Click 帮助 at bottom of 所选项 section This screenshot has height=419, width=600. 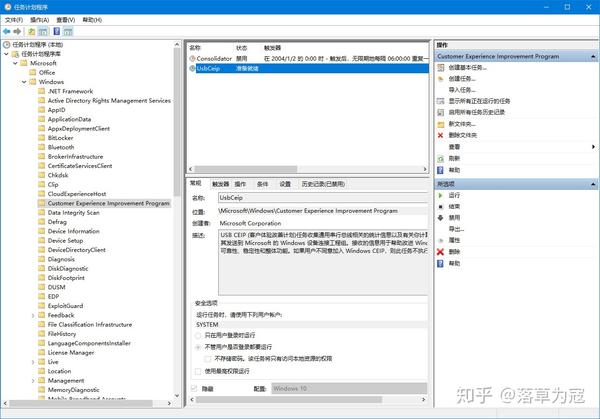coord(454,263)
